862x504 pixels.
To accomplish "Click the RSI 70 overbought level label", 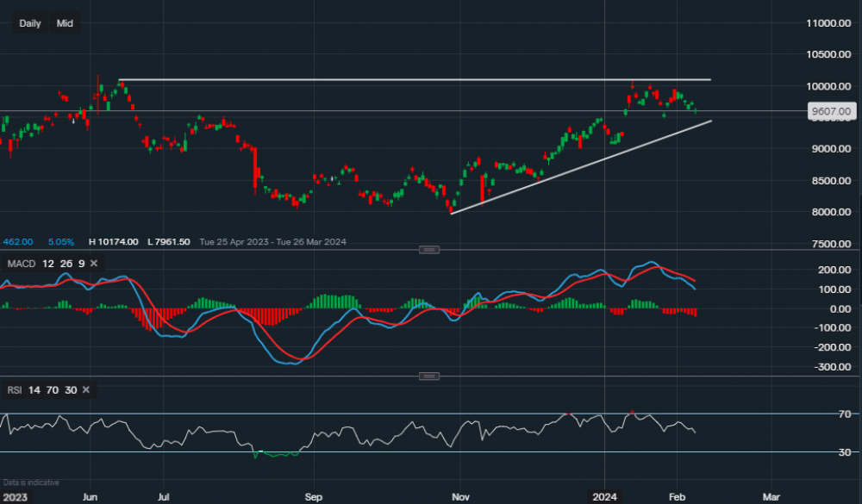I will [843, 414].
